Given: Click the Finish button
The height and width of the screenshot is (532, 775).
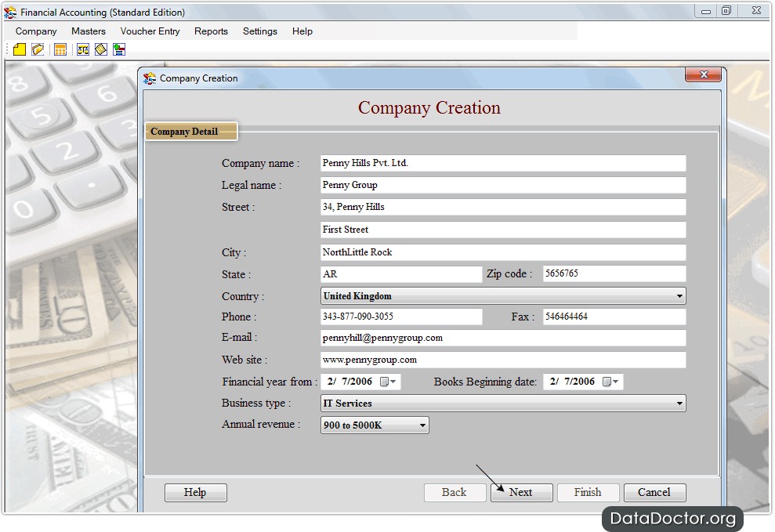Looking at the screenshot, I should 588,493.
